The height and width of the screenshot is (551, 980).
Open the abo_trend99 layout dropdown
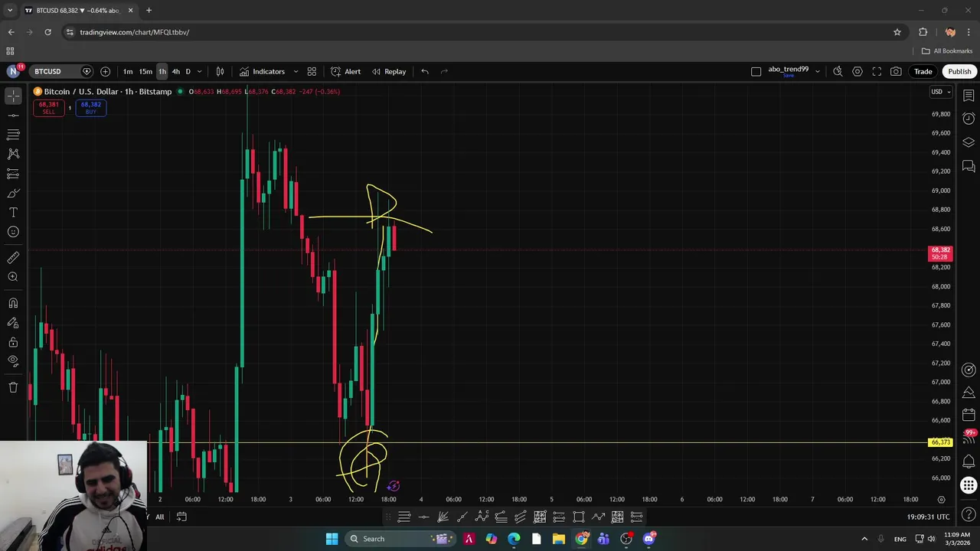tap(818, 71)
